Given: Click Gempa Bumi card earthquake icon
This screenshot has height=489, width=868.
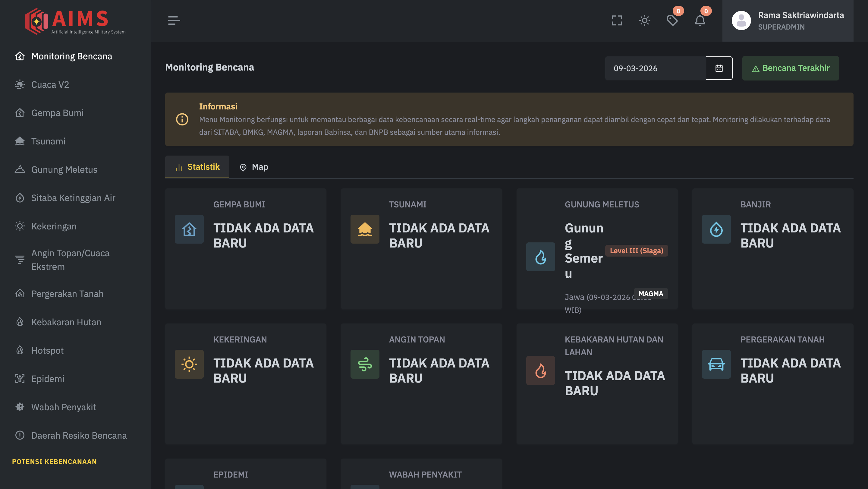Looking at the screenshot, I should pyautogui.click(x=189, y=229).
